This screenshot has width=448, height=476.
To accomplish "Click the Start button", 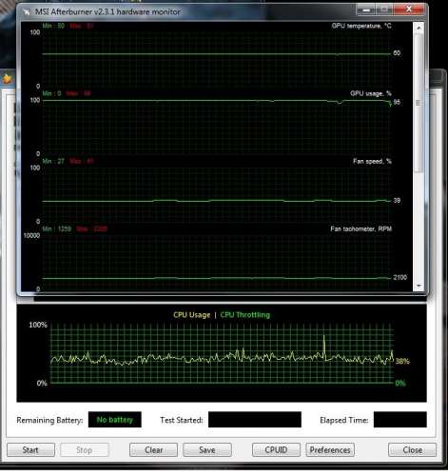I will [30, 449].
